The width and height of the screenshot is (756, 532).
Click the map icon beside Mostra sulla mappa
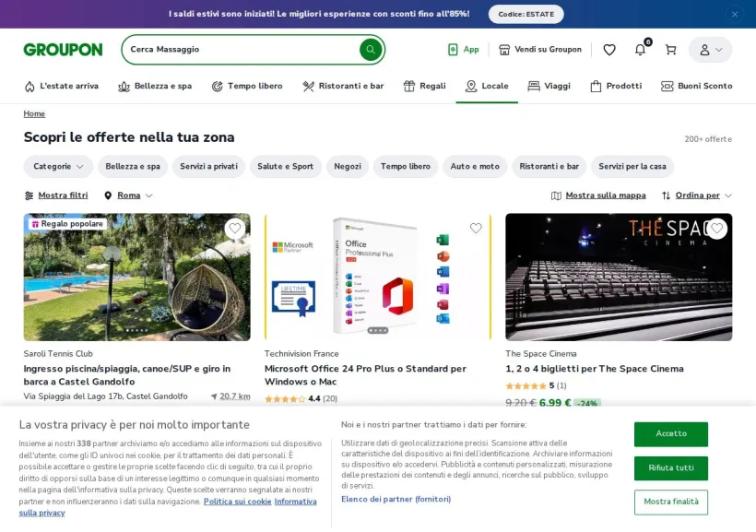(556, 195)
